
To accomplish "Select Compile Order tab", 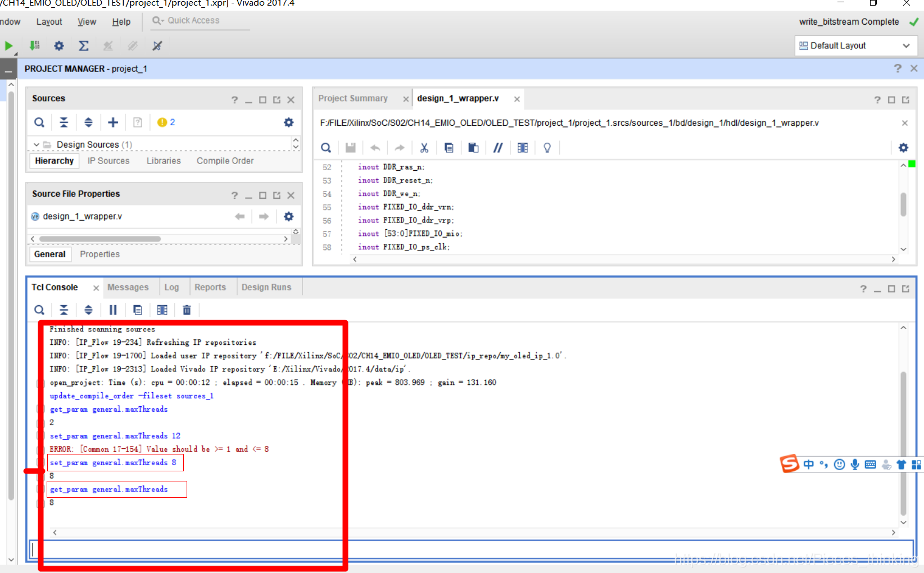I will click(x=225, y=161).
